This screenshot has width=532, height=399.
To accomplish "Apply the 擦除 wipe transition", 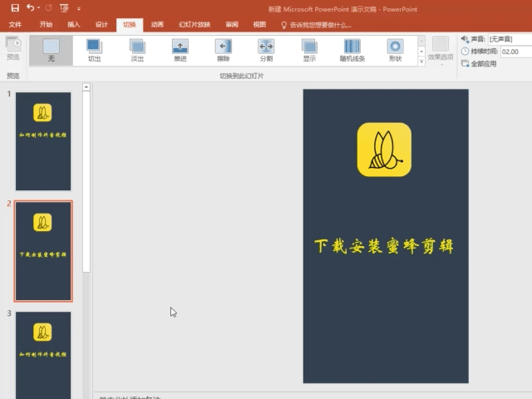I will [224, 51].
